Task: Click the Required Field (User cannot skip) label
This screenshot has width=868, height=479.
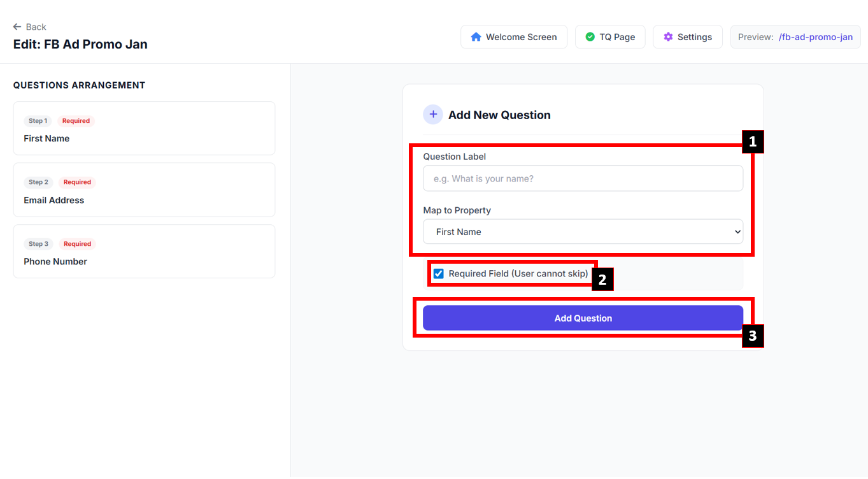Action: pos(518,274)
